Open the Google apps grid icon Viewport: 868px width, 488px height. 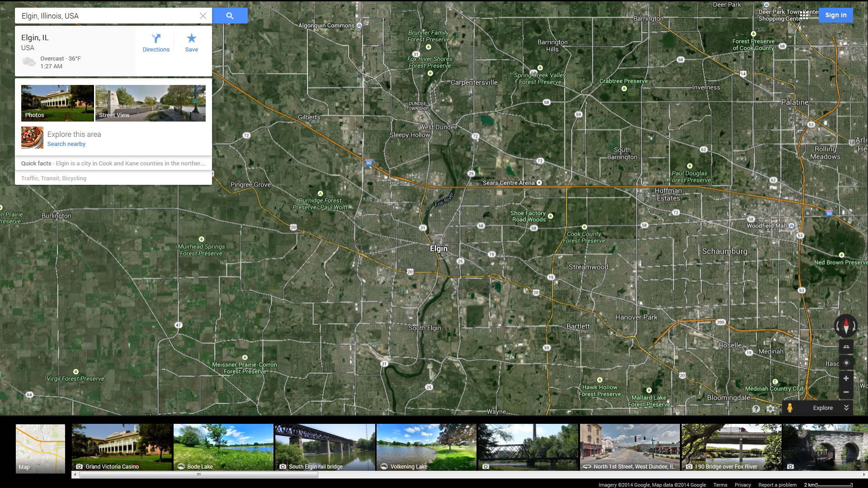pos(804,15)
